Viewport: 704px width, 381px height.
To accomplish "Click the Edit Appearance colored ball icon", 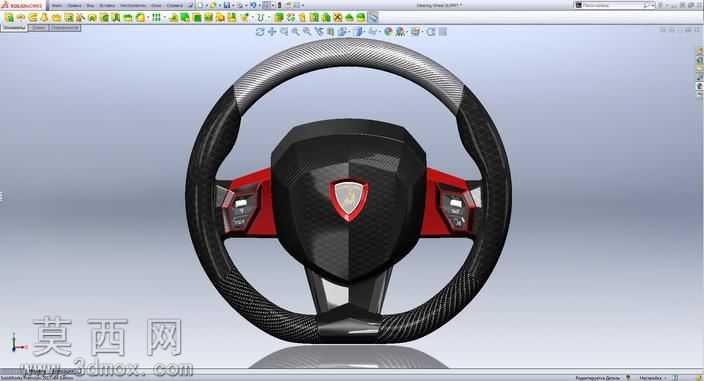I will (388, 31).
